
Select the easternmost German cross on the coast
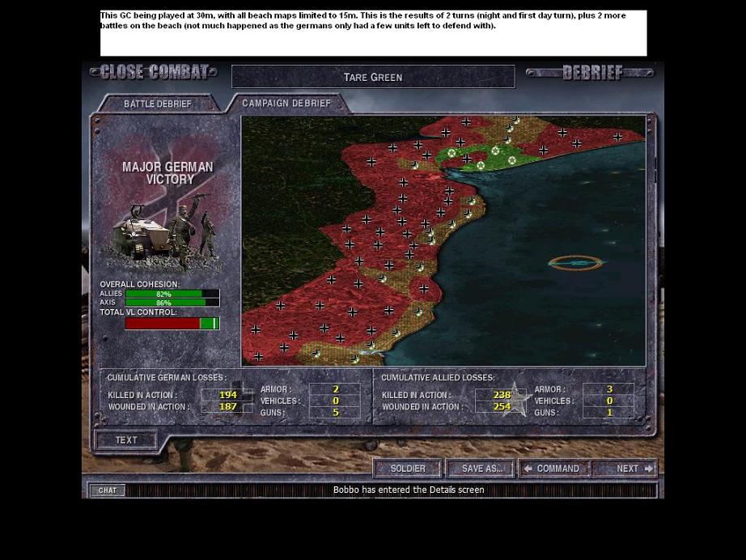tap(617, 137)
